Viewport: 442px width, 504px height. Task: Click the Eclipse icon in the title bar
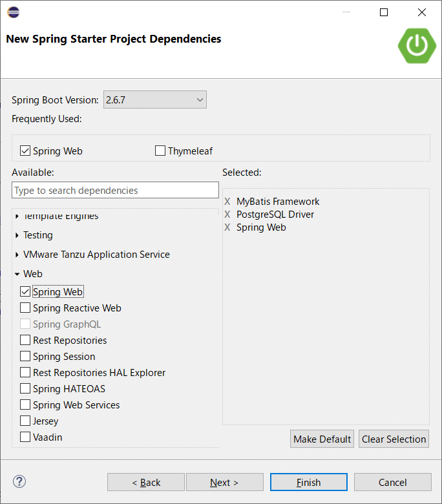coord(13,12)
